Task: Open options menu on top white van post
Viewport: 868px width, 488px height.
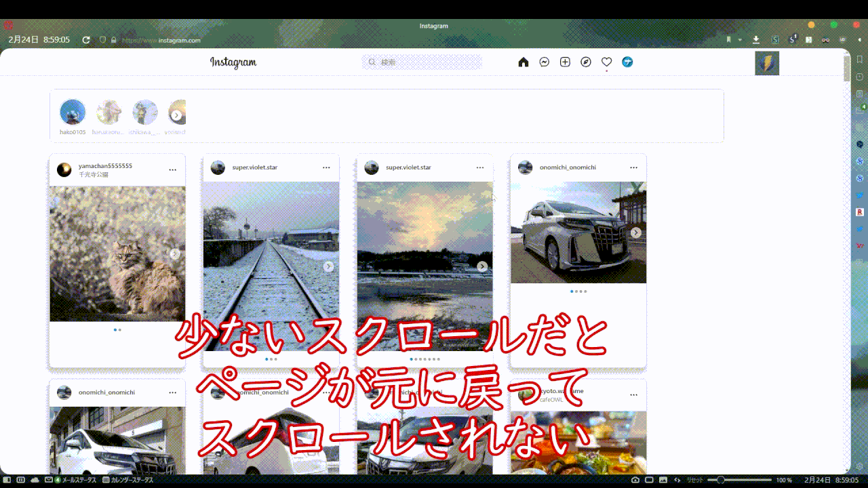Action: pos(633,167)
